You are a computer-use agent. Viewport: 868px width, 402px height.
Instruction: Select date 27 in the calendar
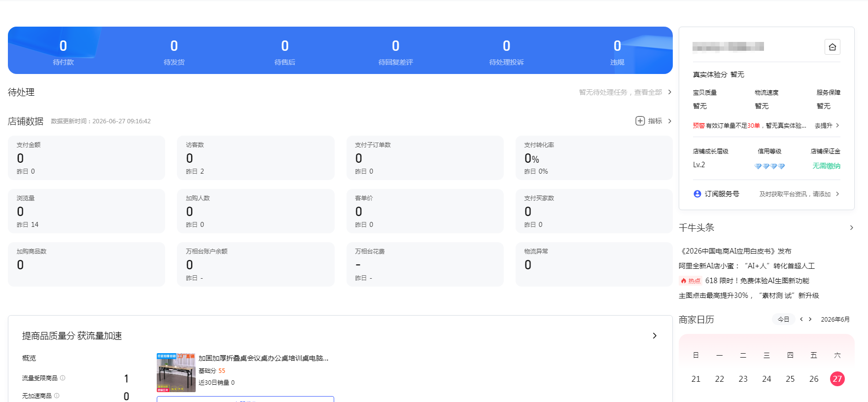(x=837, y=379)
